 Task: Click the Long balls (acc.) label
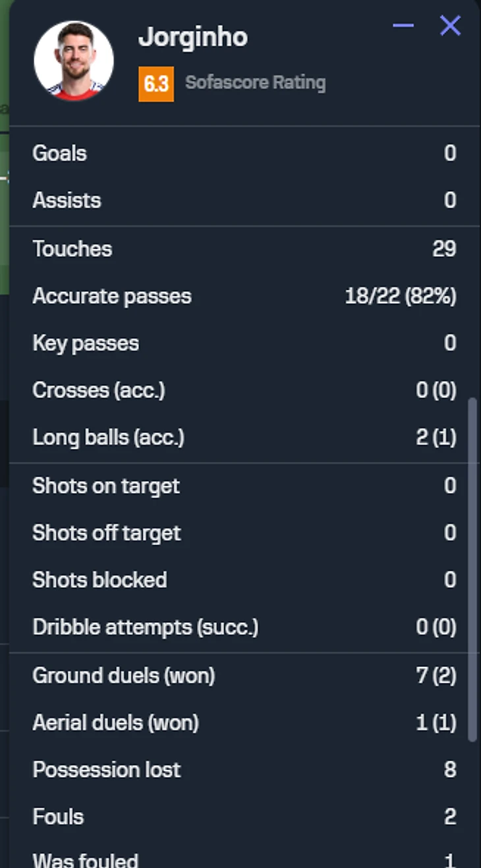click(x=109, y=438)
